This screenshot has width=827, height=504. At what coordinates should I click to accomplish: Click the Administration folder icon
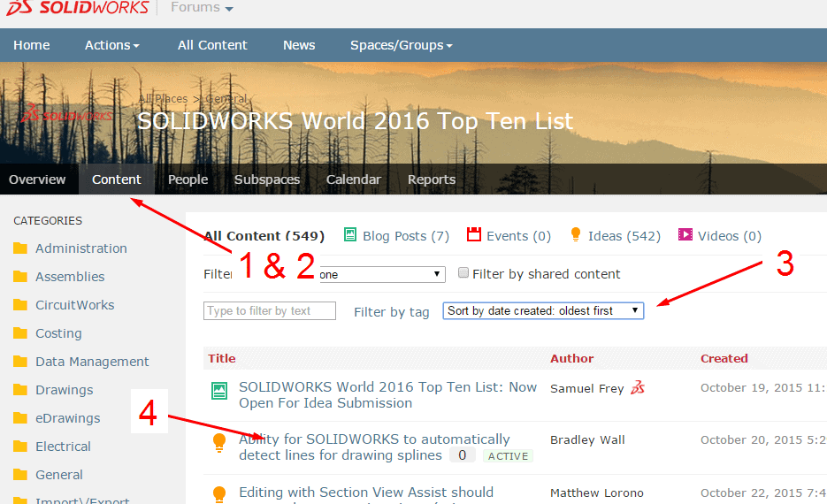(20, 248)
